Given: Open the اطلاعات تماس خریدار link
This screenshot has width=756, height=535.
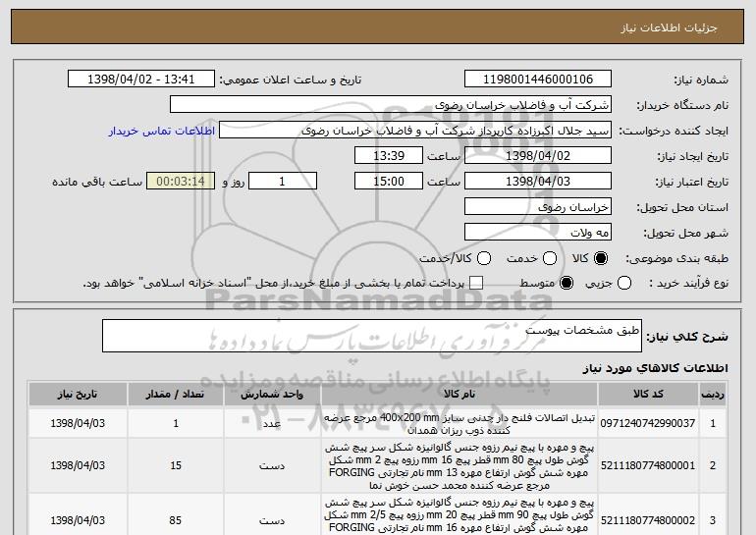Looking at the screenshot, I should pos(162,131).
